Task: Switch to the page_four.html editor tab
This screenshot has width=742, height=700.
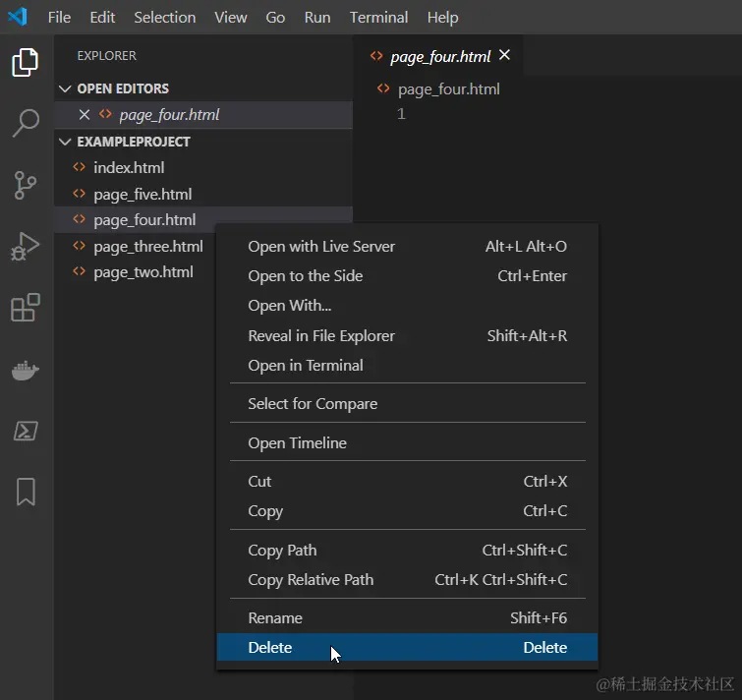Action: coord(440,56)
